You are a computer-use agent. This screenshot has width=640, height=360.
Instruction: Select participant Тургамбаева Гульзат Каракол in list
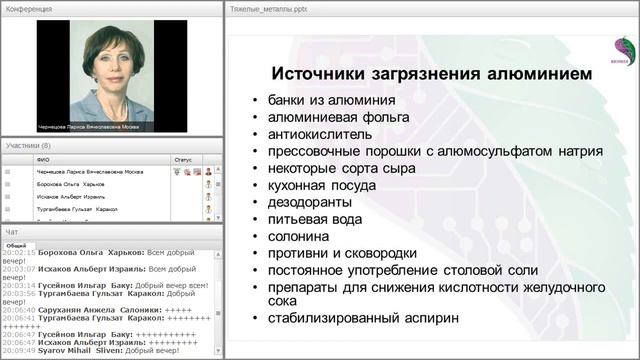tap(77, 209)
